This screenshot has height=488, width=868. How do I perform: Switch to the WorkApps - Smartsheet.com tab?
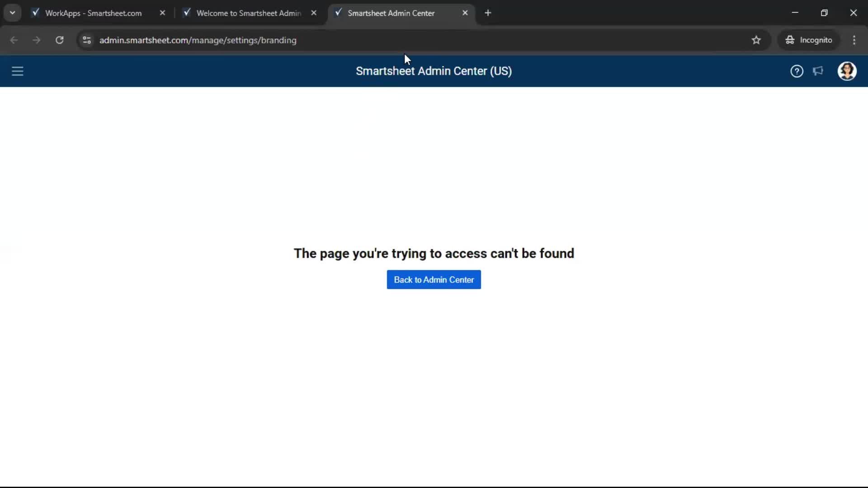coord(90,13)
